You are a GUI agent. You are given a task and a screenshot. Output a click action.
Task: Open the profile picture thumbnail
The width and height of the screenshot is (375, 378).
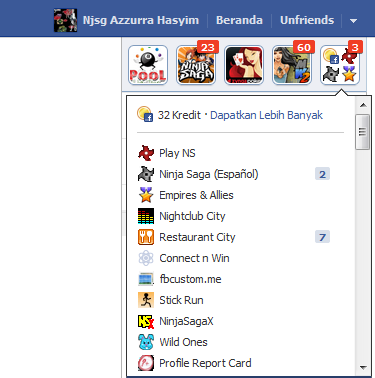[66, 20]
